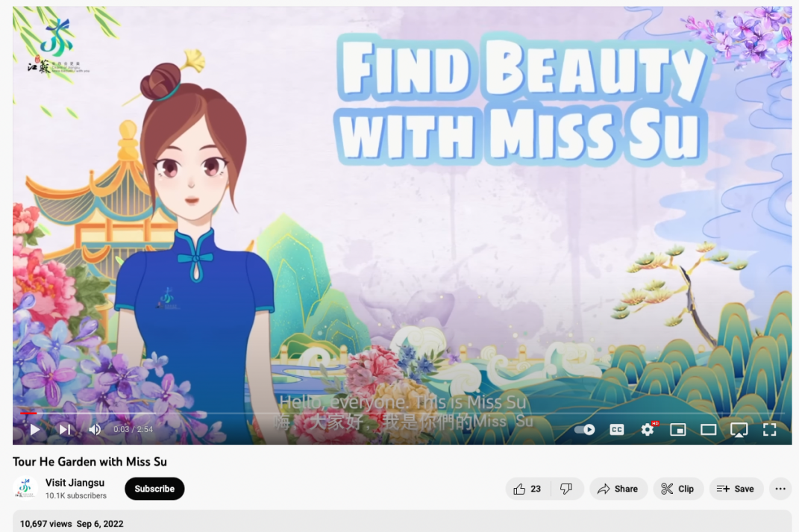Image resolution: width=799 pixels, height=532 pixels.
Task: Click the '10.1K subscribers' count
Action: 76,495
